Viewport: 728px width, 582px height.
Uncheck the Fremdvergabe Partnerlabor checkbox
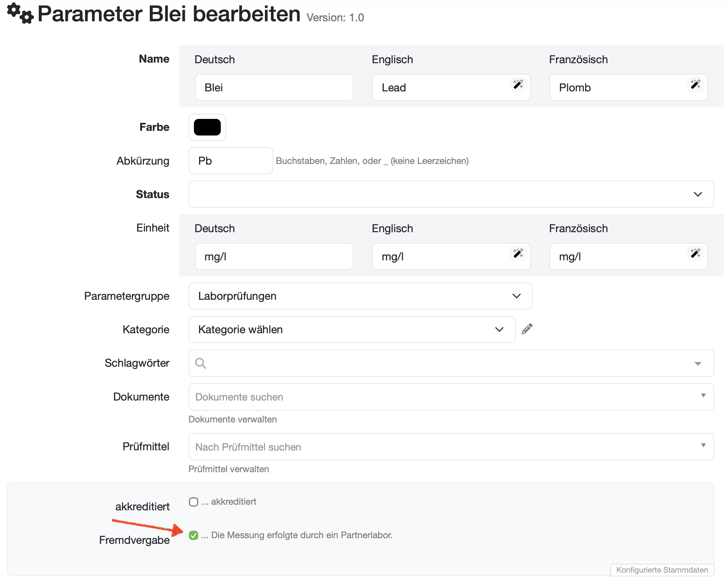coord(194,535)
